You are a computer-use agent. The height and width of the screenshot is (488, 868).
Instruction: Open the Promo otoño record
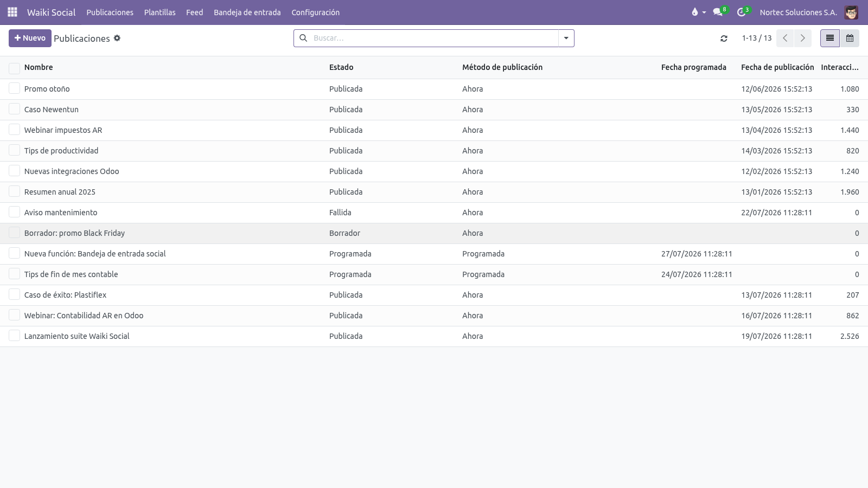[x=47, y=89]
